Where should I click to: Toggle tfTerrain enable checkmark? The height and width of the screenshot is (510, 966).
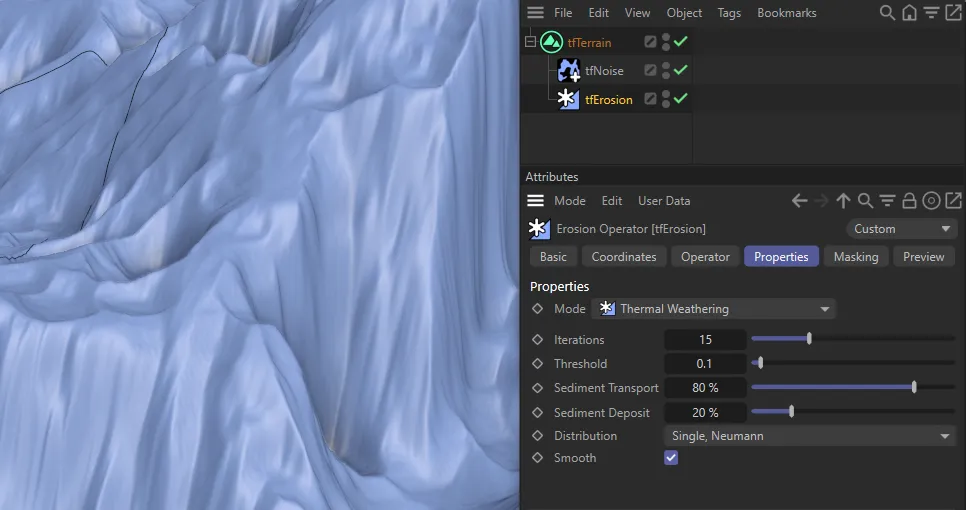point(681,41)
